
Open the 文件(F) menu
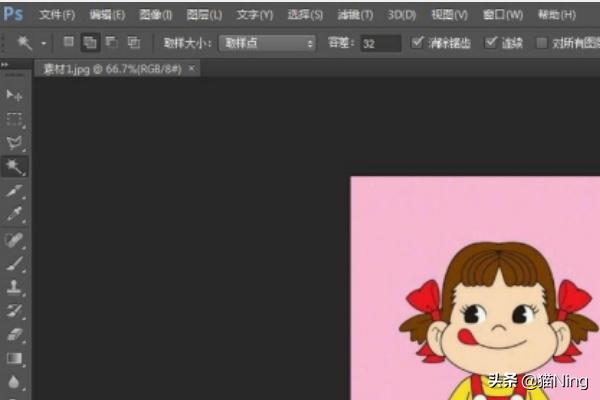point(57,15)
